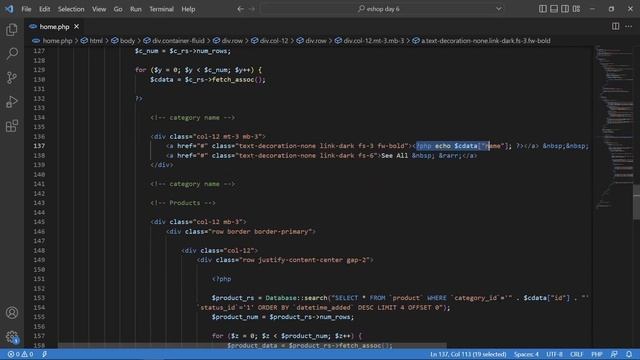Click the selected echo $cdata text
This screenshot has width=640, height=360.
coord(452,146)
